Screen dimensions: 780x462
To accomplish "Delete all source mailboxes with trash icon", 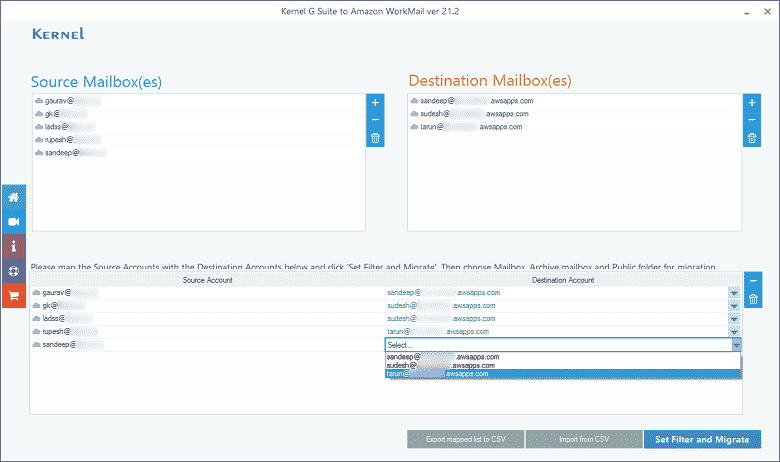I will 375,138.
